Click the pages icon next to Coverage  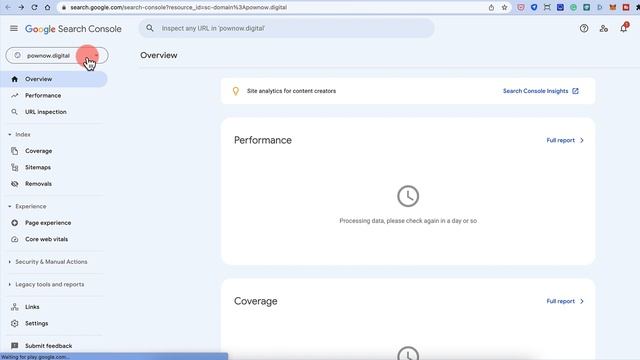(15, 151)
